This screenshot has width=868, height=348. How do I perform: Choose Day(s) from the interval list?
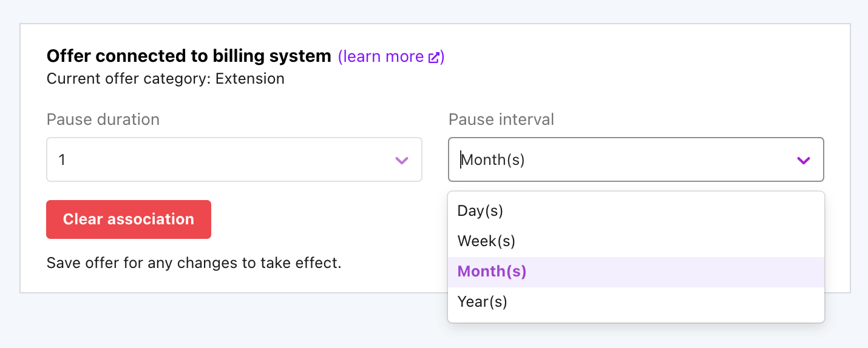click(480, 210)
